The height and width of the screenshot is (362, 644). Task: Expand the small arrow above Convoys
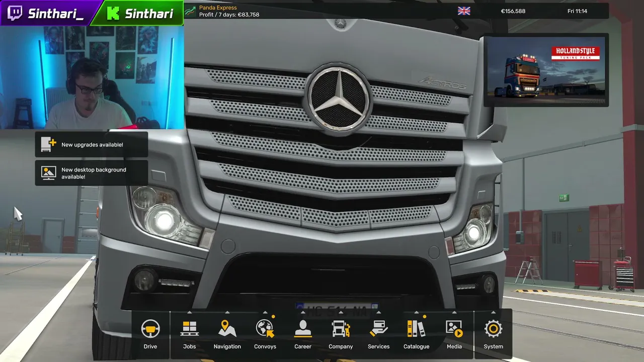pyautogui.click(x=265, y=313)
